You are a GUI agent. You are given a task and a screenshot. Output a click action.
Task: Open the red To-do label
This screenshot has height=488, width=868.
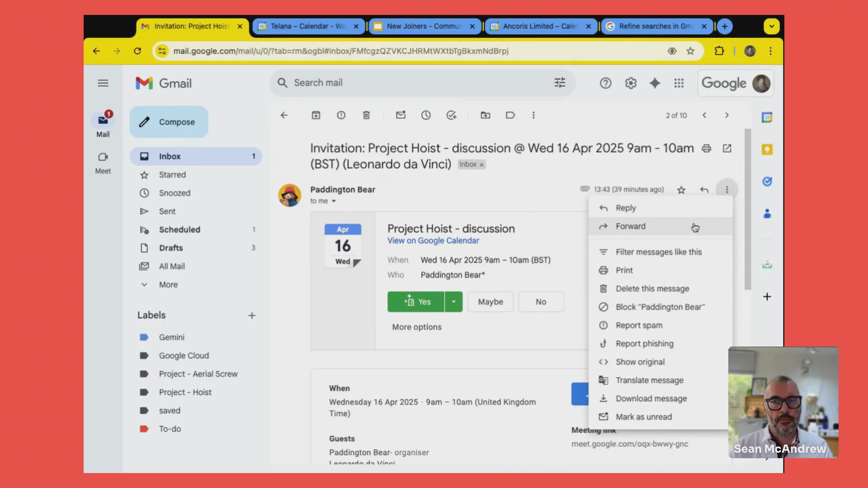(x=170, y=429)
